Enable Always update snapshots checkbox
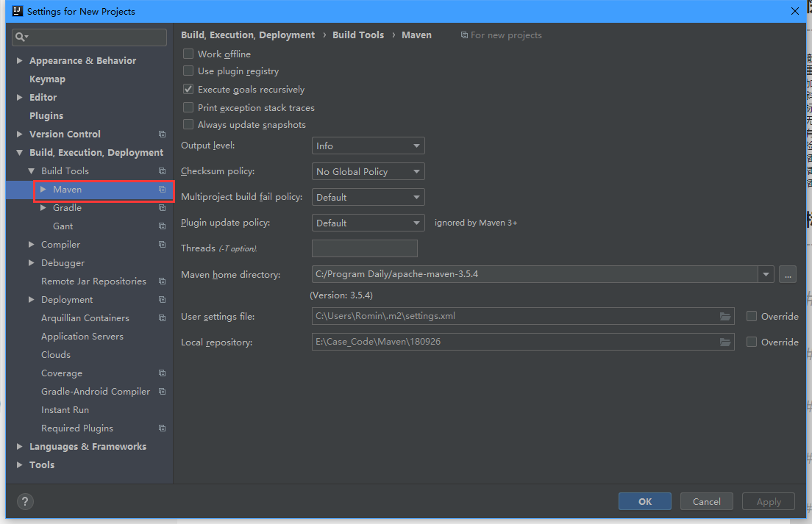 point(188,125)
